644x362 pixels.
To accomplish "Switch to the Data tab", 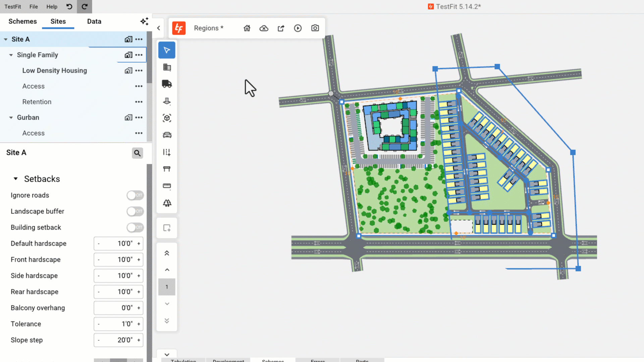I will (x=94, y=21).
